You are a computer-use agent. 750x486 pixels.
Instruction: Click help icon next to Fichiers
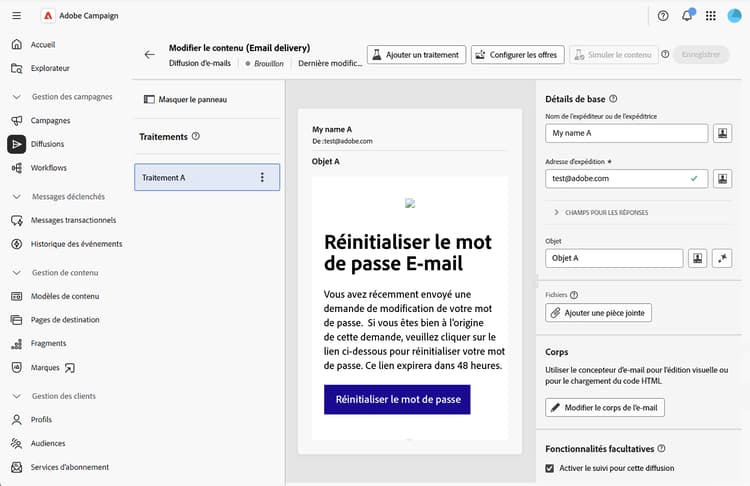574,295
